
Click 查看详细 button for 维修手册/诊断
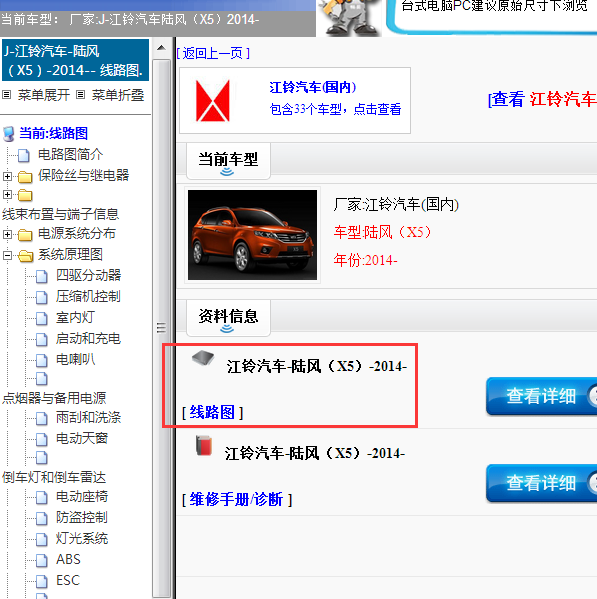(x=541, y=482)
